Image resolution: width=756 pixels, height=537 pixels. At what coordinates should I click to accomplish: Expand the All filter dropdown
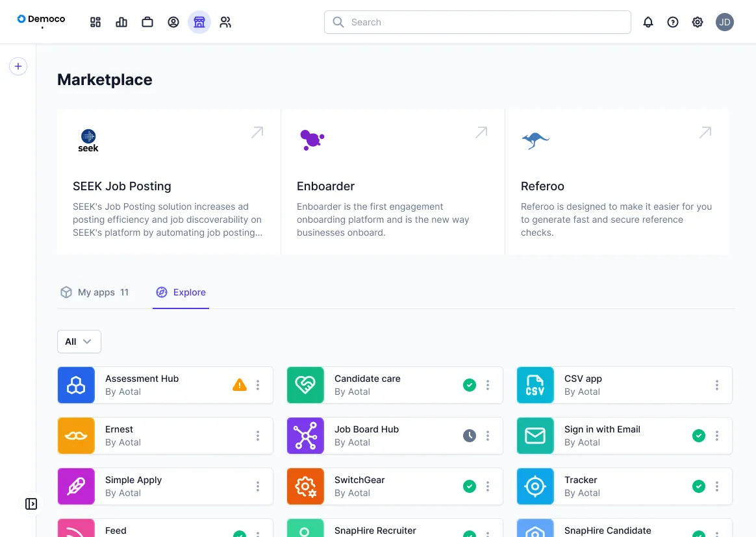tap(79, 342)
